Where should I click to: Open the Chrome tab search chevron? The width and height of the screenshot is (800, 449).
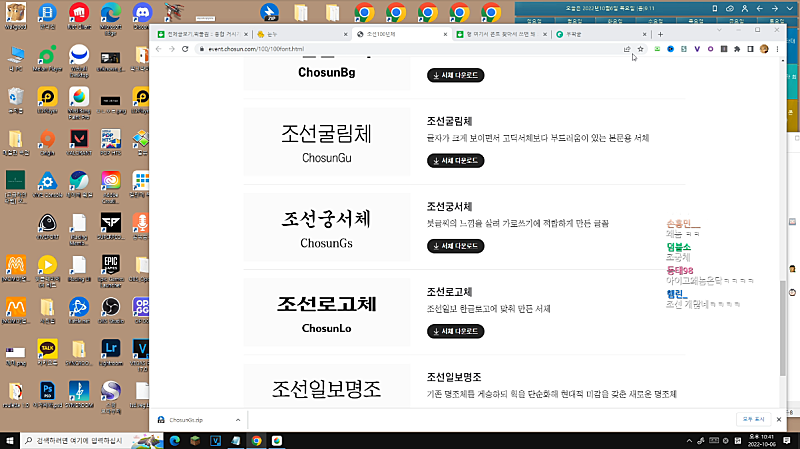[x=719, y=30]
